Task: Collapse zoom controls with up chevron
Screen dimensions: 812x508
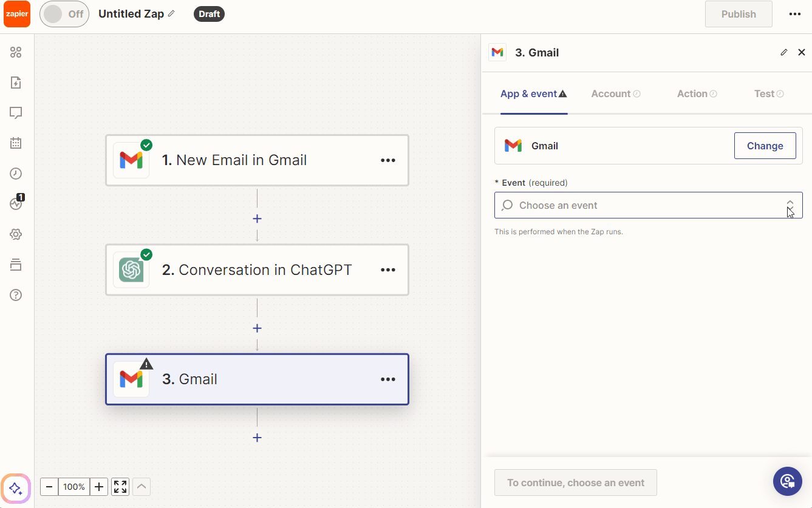Action: [x=141, y=487]
